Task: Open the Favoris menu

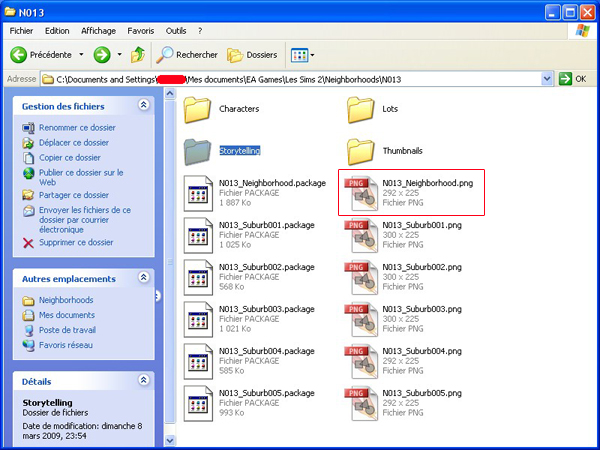Action: click(141, 31)
